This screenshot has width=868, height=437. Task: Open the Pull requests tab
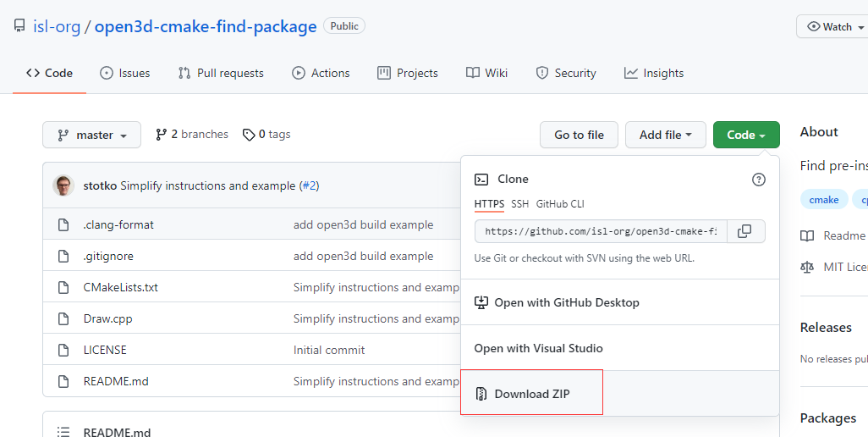tap(221, 73)
